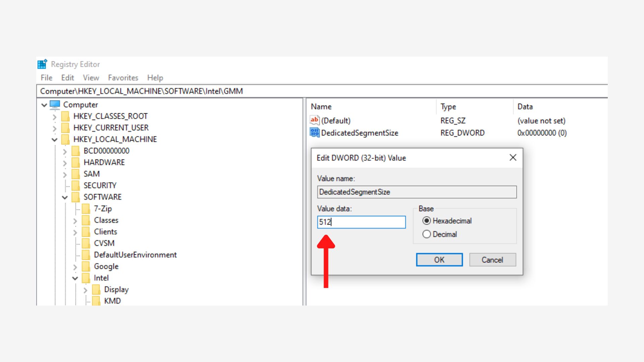The width and height of the screenshot is (644, 362).
Task: Select the KMD folder icon
Action: pyautogui.click(x=96, y=301)
